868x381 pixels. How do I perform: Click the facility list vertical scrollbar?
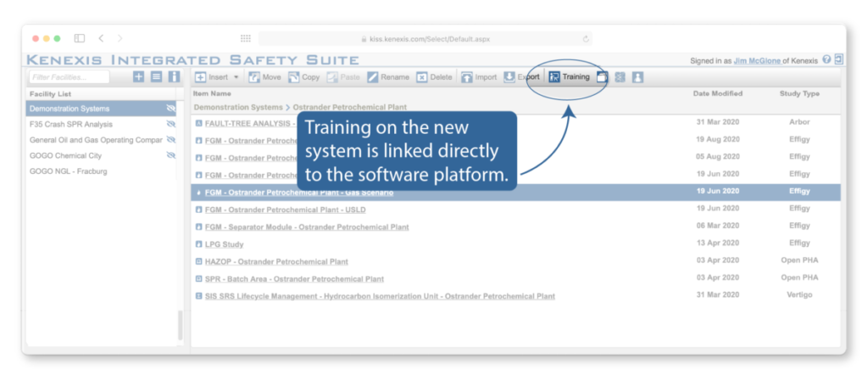pos(180,326)
